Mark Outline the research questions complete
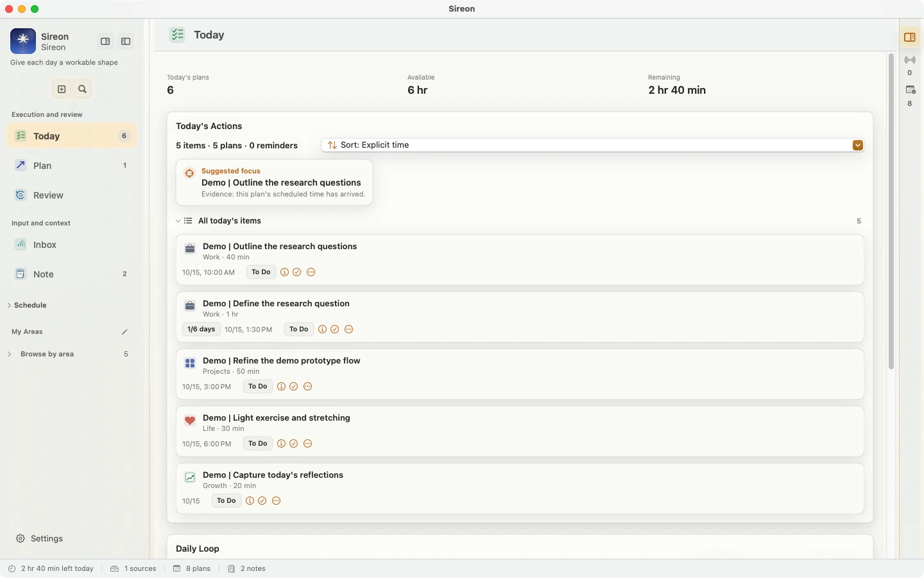 [297, 272]
